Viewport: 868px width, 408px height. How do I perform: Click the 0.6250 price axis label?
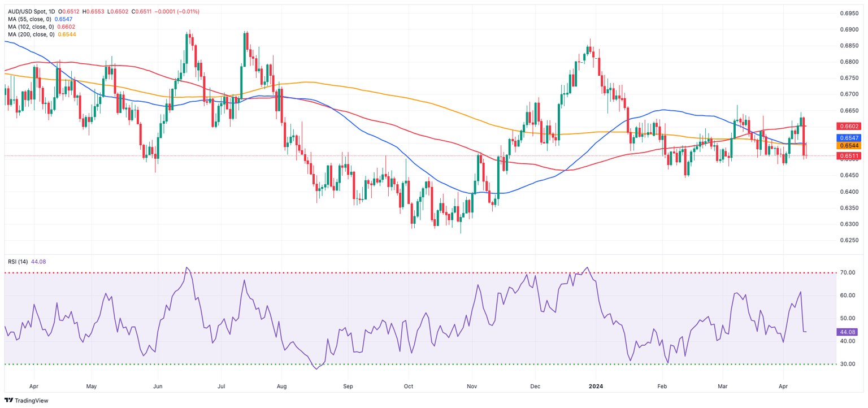pyautogui.click(x=849, y=241)
